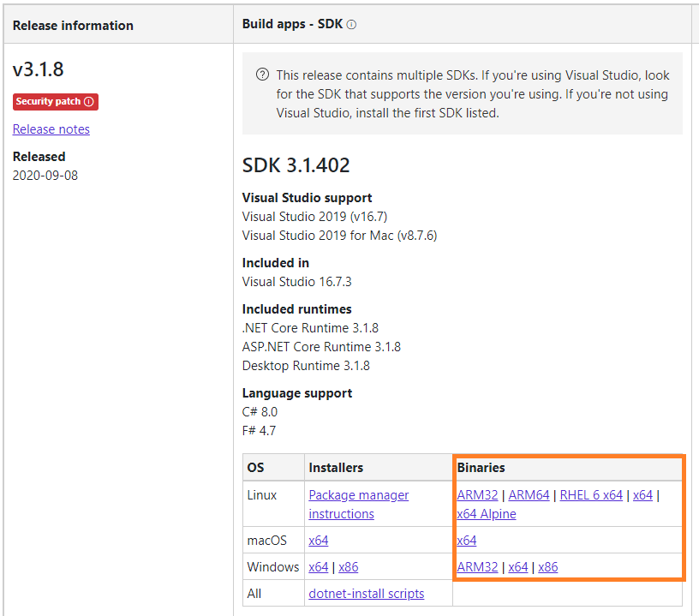Click the macOS row label
This screenshot has height=616, width=699.
[267, 541]
